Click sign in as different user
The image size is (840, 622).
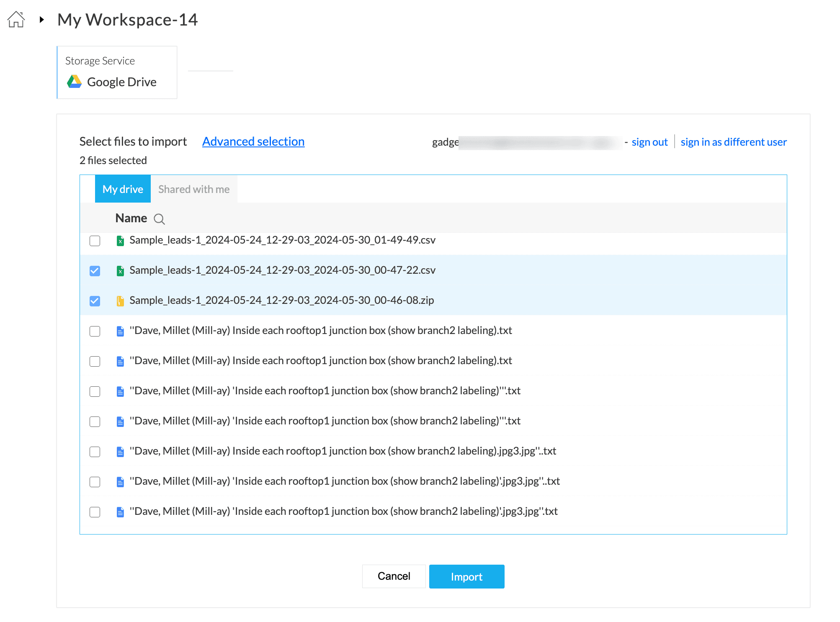[x=734, y=142]
